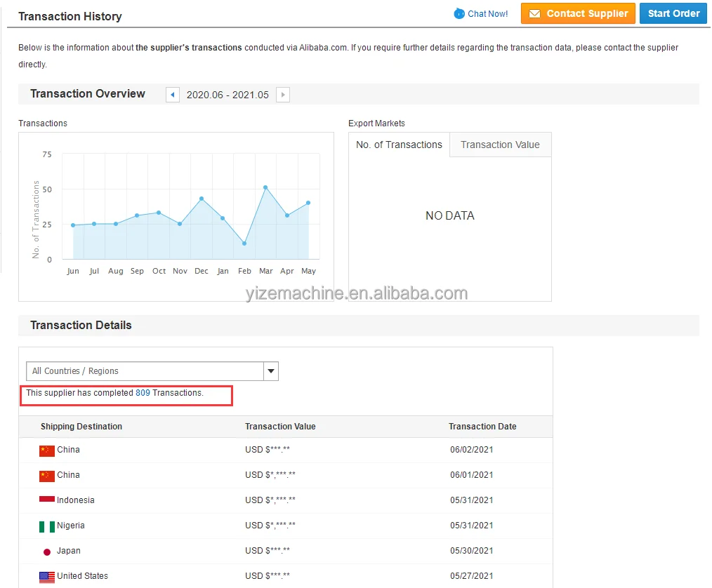Click the 809 transactions count link
Image resolution: width=712 pixels, height=588 pixels.
click(143, 393)
